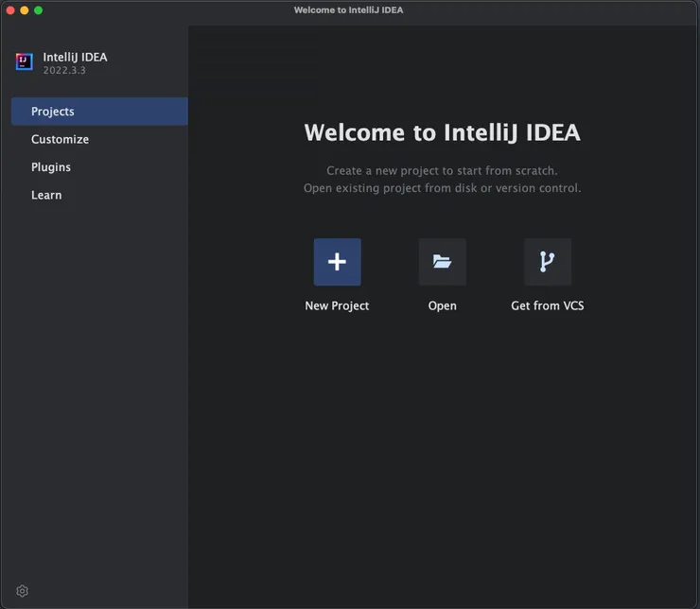
Task: Click the Open label text
Action: pos(443,306)
